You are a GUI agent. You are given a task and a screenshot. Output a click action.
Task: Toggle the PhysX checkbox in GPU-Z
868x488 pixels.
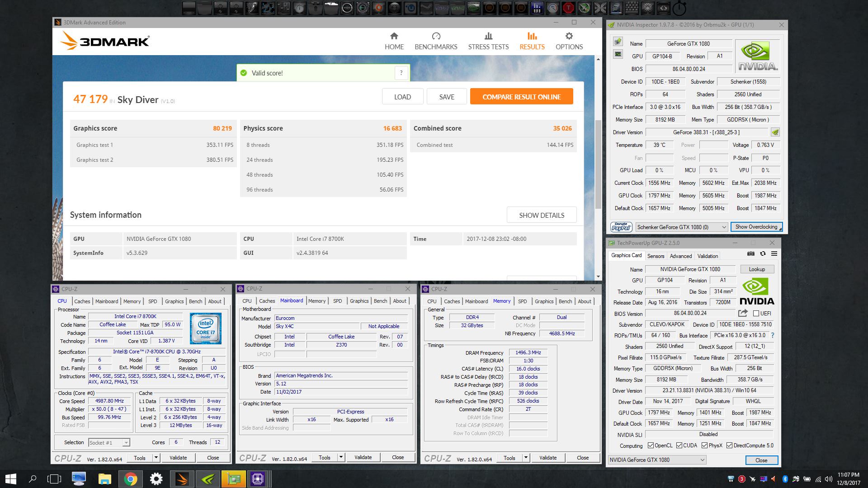704,446
